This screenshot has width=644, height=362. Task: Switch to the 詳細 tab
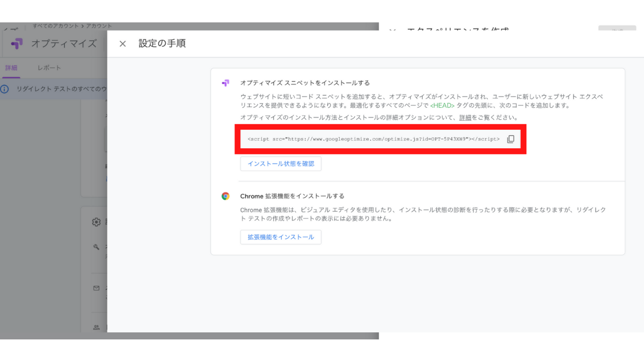[x=11, y=68]
